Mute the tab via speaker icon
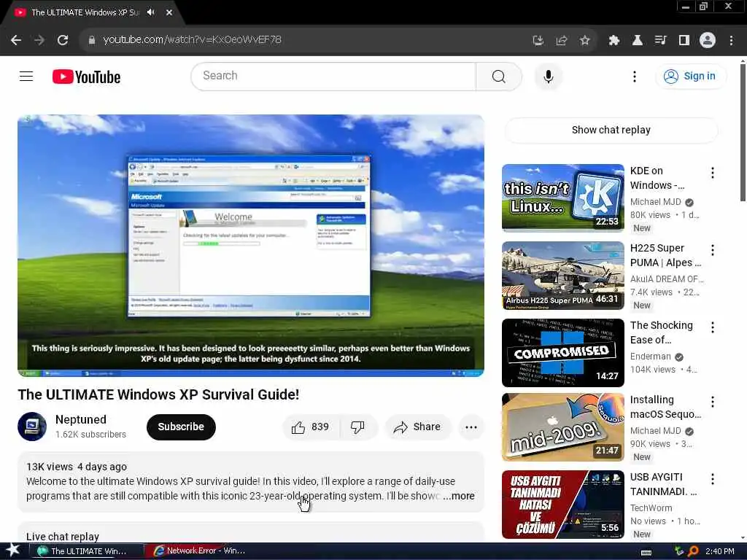Image resolution: width=747 pixels, height=560 pixels. 151,12
